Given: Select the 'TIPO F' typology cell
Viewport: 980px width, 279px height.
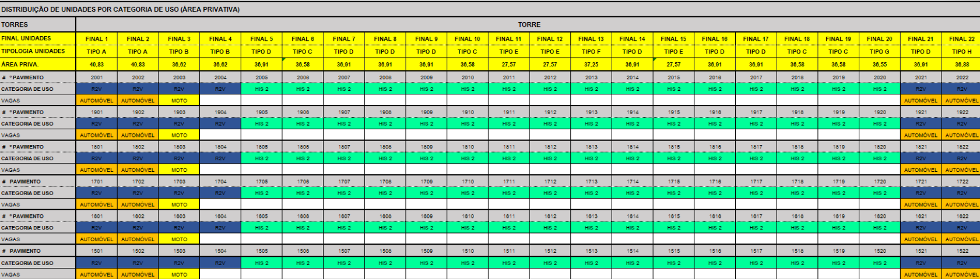Looking at the screenshot, I should point(591,52).
